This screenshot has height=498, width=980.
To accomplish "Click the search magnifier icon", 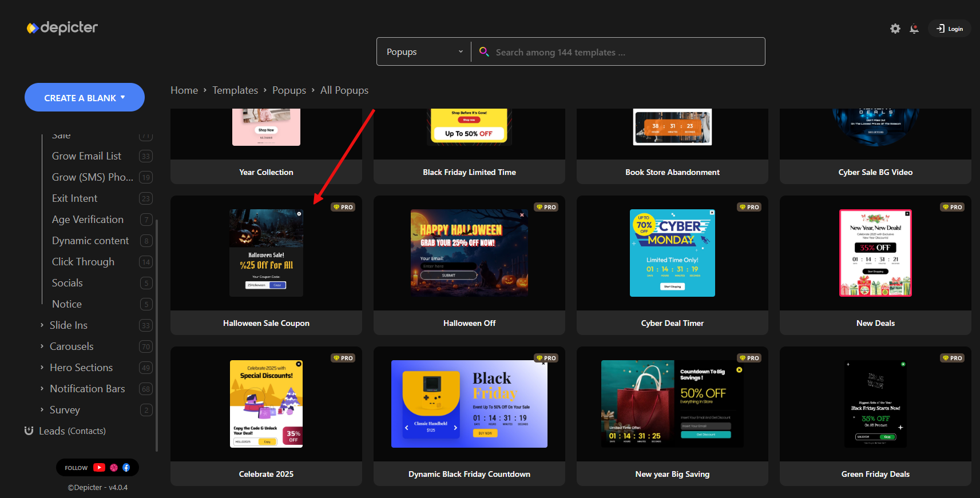I will click(x=484, y=51).
